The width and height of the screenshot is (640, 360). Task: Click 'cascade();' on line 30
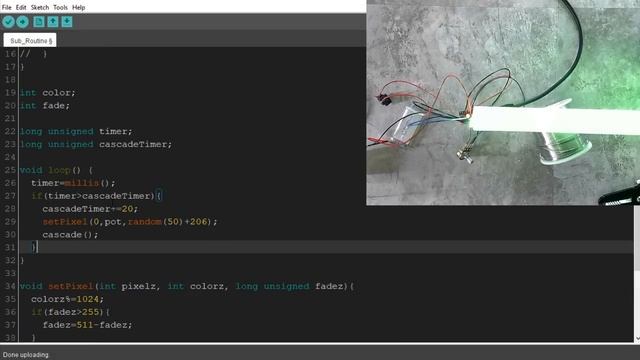coord(70,235)
